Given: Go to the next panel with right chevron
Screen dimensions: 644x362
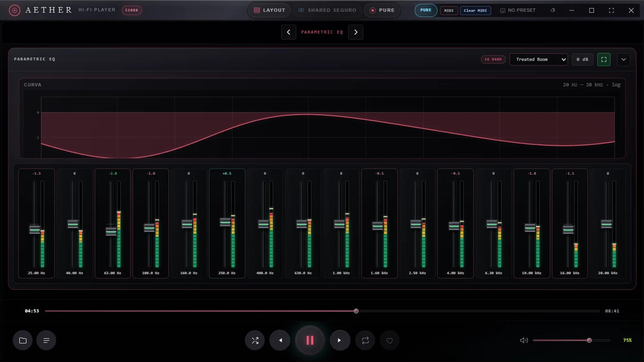Looking at the screenshot, I should tap(356, 32).
